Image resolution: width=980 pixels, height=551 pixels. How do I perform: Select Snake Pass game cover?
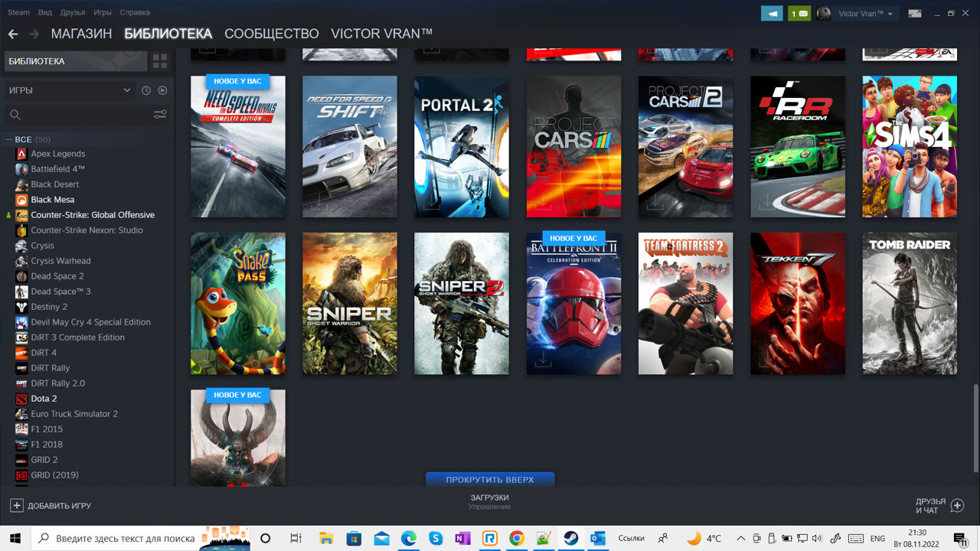pos(238,304)
